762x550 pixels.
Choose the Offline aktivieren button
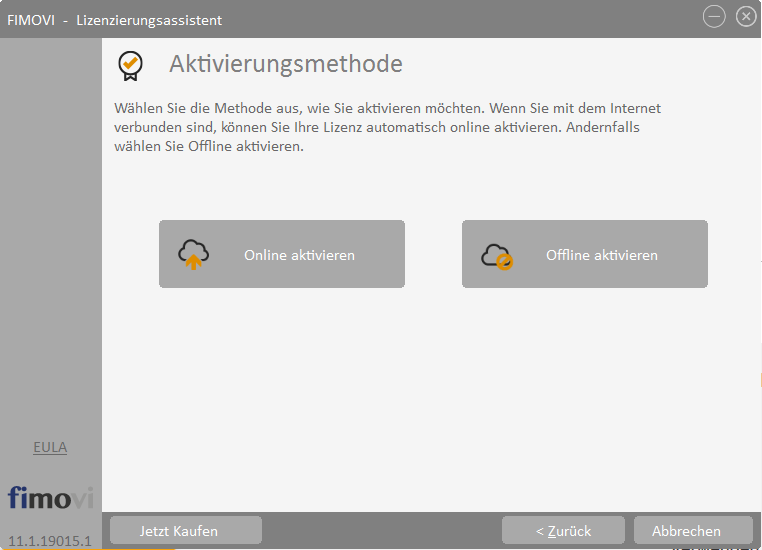(x=585, y=254)
